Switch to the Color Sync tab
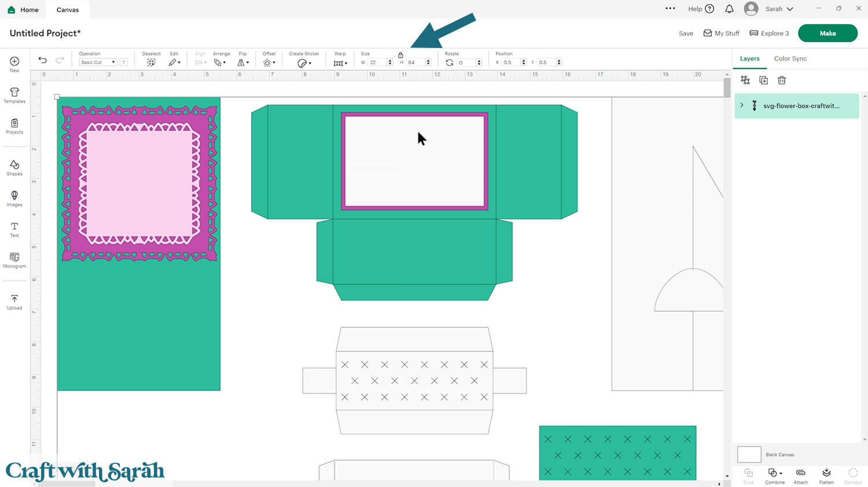Viewport: 868px width, 487px height. pos(790,58)
